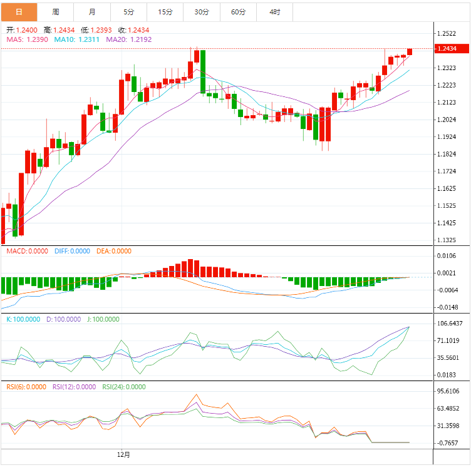476x470 pixels.
Task: Select the 周 (weekly) timeframe tab
Action: pyautogui.click(x=56, y=12)
